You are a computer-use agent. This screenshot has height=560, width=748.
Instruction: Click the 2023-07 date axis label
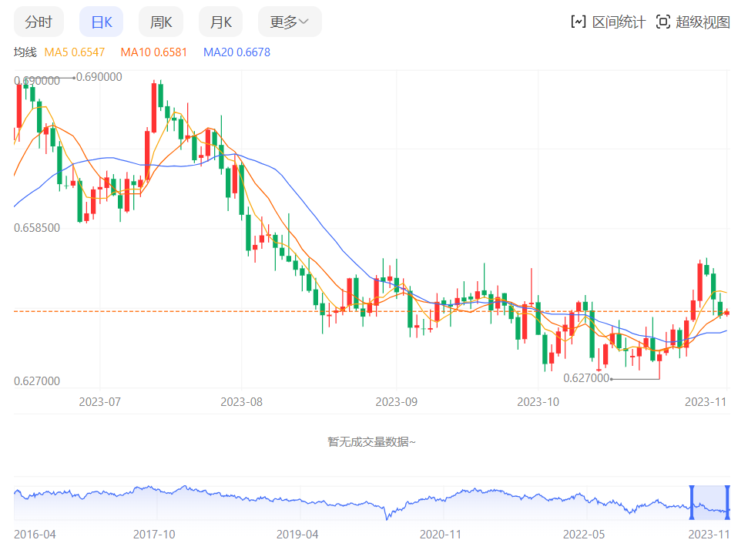pyautogui.click(x=99, y=402)
